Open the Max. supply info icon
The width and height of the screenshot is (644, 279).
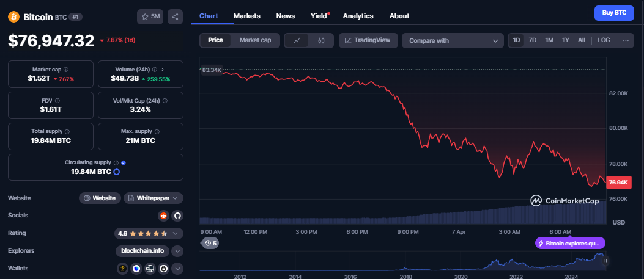pyautogui.click(x=157, y=131)
